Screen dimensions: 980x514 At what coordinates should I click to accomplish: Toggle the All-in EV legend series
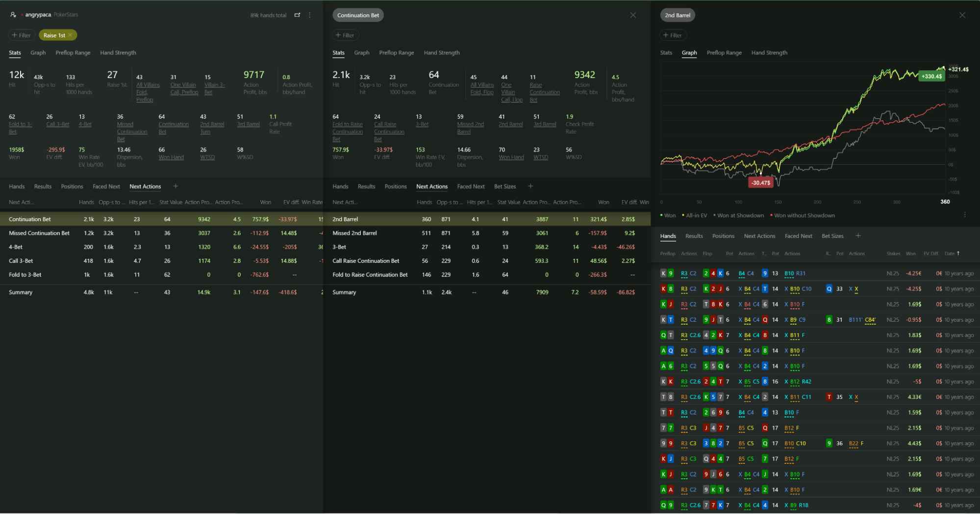pyautogui.click(x=696, y=215)
